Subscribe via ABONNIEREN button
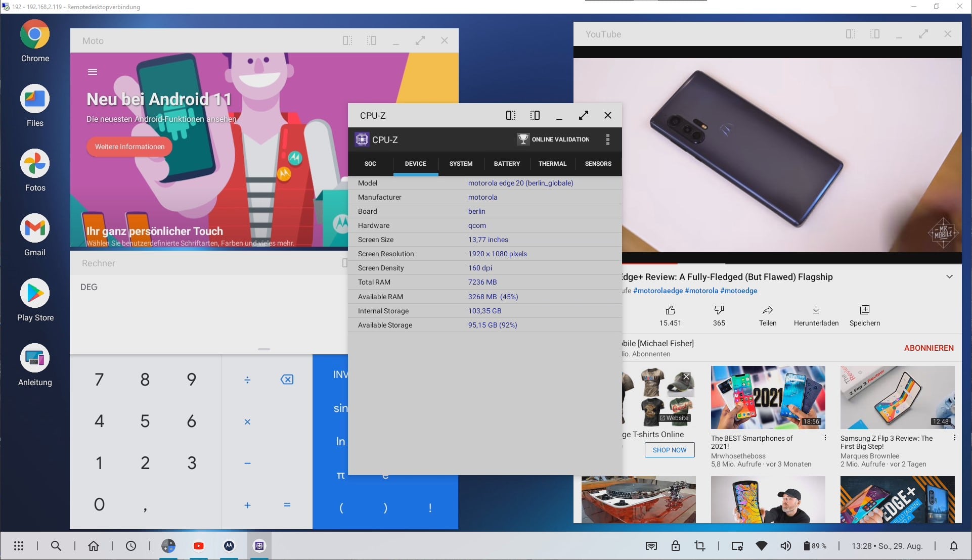The width and height of the screenshot is (972, 560). tap(929, 348)
